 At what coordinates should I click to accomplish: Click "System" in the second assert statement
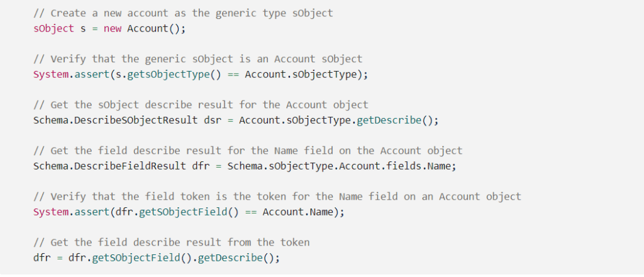pos(52,212)
